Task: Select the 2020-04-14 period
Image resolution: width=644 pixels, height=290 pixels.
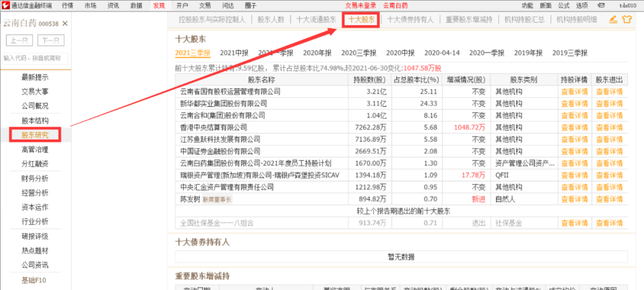Action: [x=442, y=53]
